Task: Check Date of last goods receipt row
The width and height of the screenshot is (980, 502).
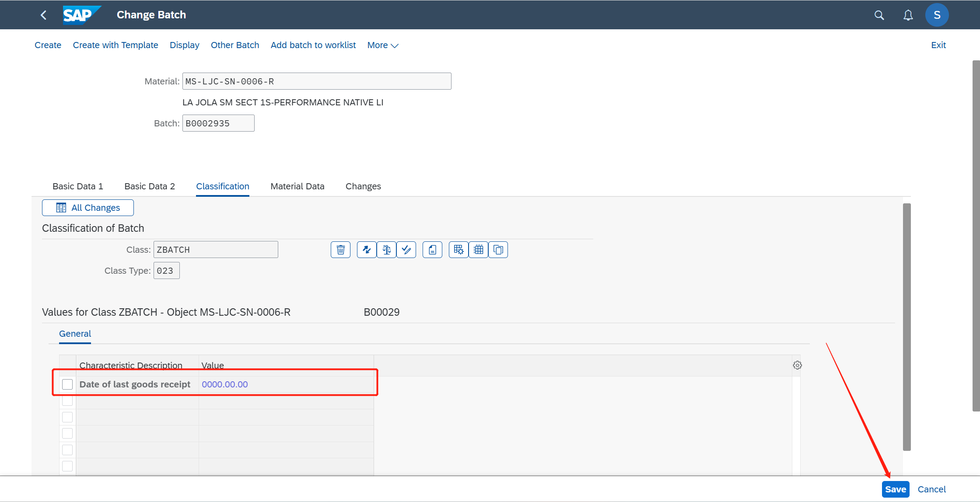Action: pos(67,384)
